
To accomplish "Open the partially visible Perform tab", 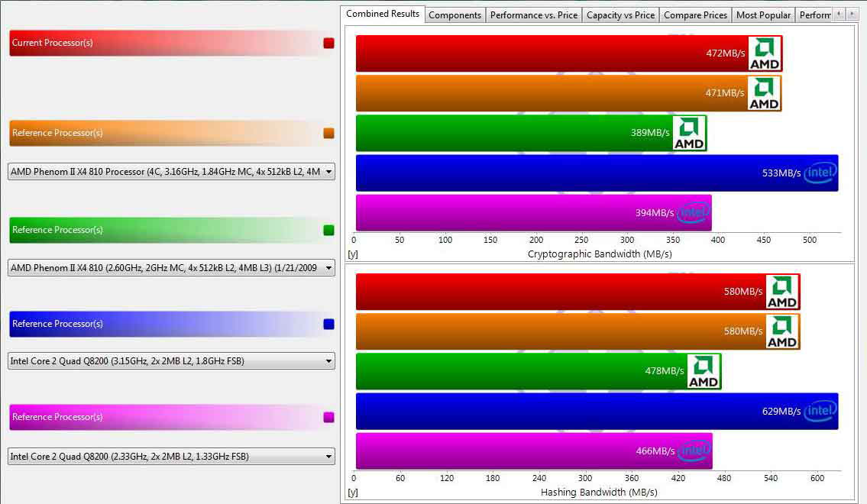I will 815,15.
